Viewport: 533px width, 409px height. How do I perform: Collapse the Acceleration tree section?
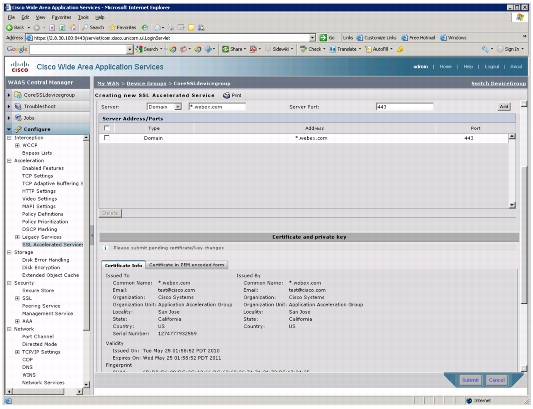(x=9, y=160)
